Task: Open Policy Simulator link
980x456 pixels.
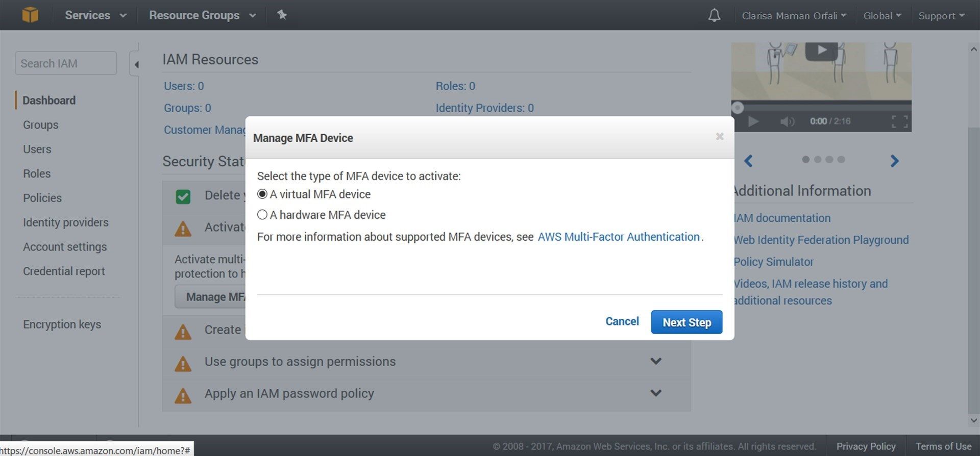Action: (774, 262)
